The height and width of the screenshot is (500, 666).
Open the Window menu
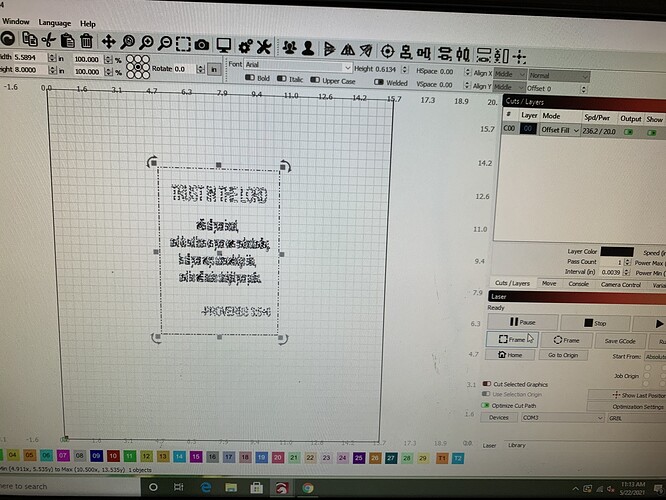point(16,21)
